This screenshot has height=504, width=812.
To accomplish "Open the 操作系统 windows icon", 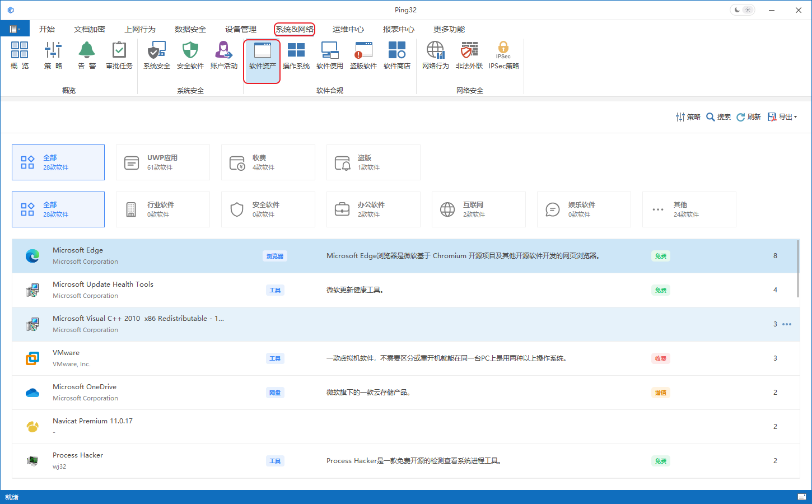I will coord(296,55).
